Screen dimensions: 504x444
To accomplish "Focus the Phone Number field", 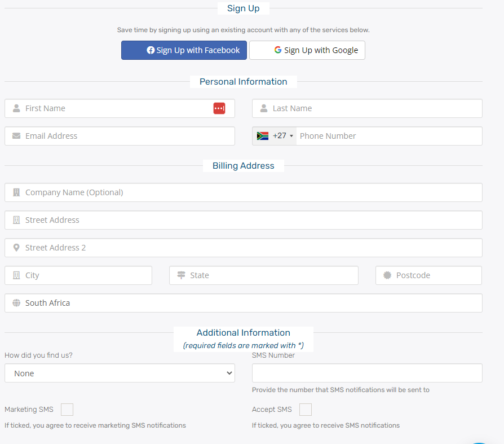I will 389,136.
